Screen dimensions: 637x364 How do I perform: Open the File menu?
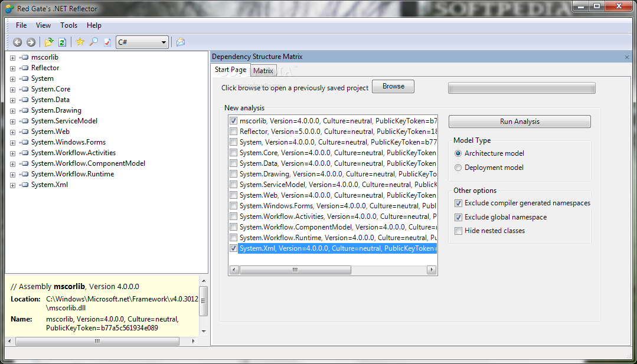coord(21,25)
